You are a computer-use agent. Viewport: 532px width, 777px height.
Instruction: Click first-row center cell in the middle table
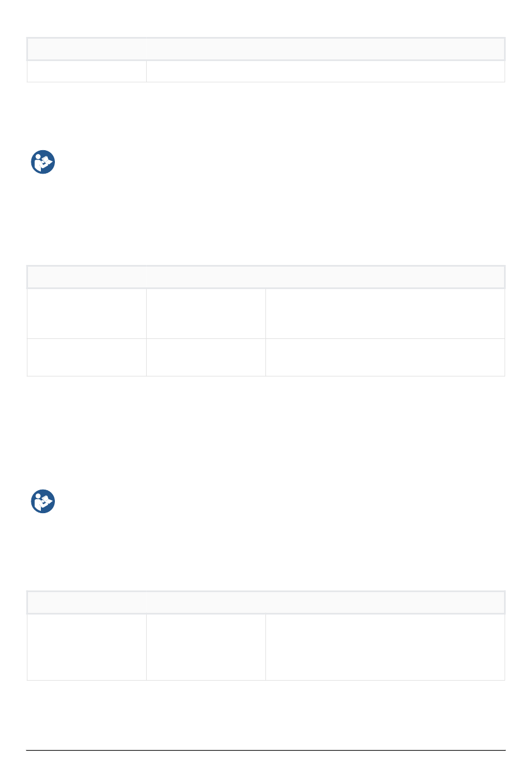click(x=206, y=313)
